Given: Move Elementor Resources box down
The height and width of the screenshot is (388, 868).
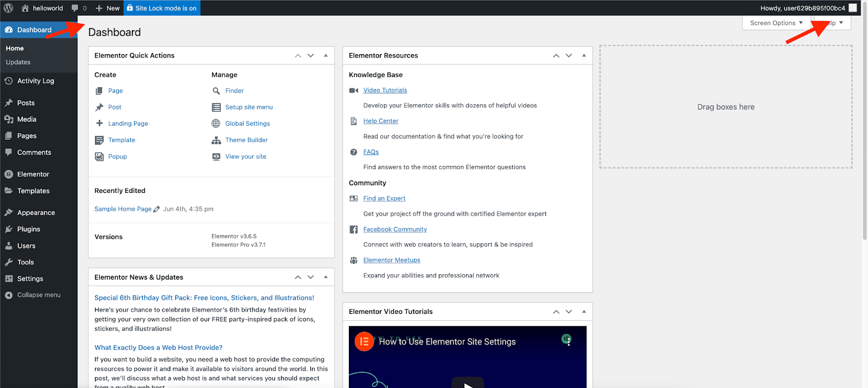Looking at the screenshot, I should click(569, 55).
